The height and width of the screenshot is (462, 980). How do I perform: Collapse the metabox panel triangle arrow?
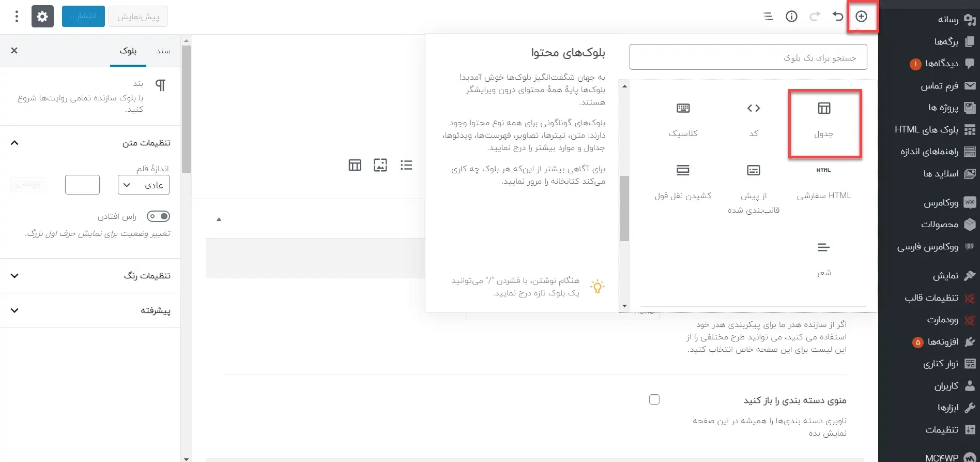coord(219,219)
